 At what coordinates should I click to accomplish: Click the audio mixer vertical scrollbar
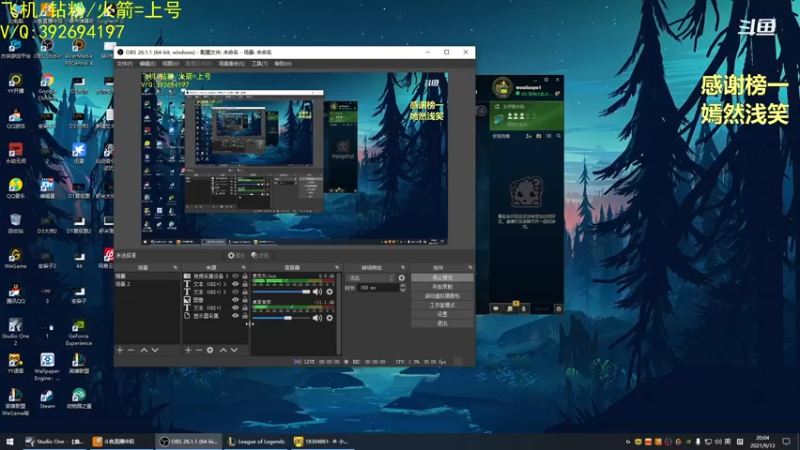tap(339, 313)
